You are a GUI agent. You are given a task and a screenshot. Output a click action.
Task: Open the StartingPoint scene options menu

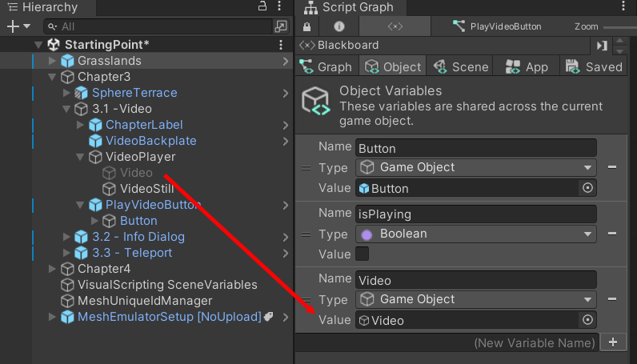tap(281, 45)
